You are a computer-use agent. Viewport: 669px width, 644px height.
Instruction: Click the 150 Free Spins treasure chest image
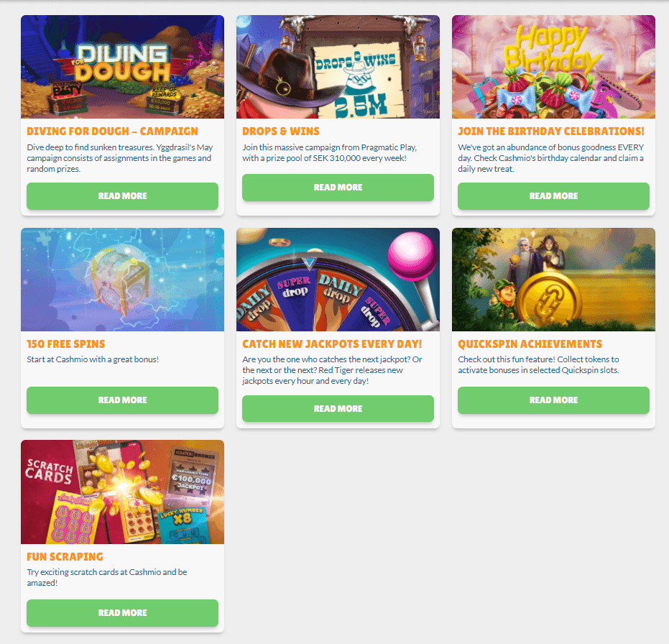click(122, 280)
